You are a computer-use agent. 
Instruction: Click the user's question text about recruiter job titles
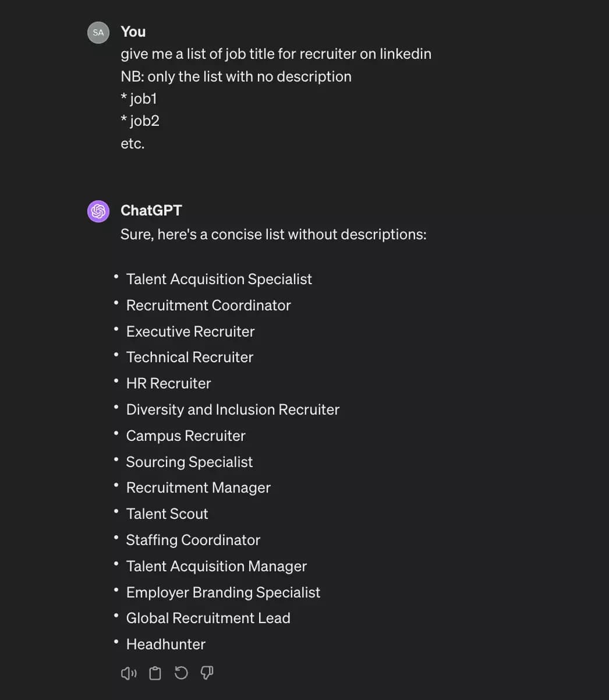[276, 54]
